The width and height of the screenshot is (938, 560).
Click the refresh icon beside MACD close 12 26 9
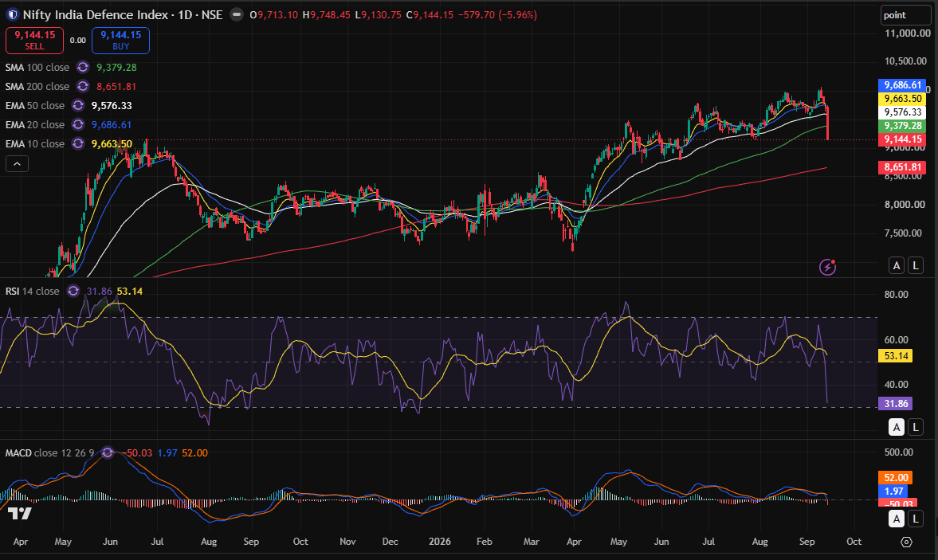click(108, 453)
